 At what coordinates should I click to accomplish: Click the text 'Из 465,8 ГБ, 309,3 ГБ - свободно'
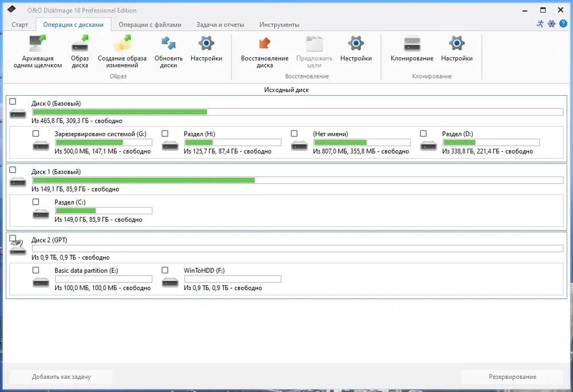pyautogui.click(x=77, y=121)
